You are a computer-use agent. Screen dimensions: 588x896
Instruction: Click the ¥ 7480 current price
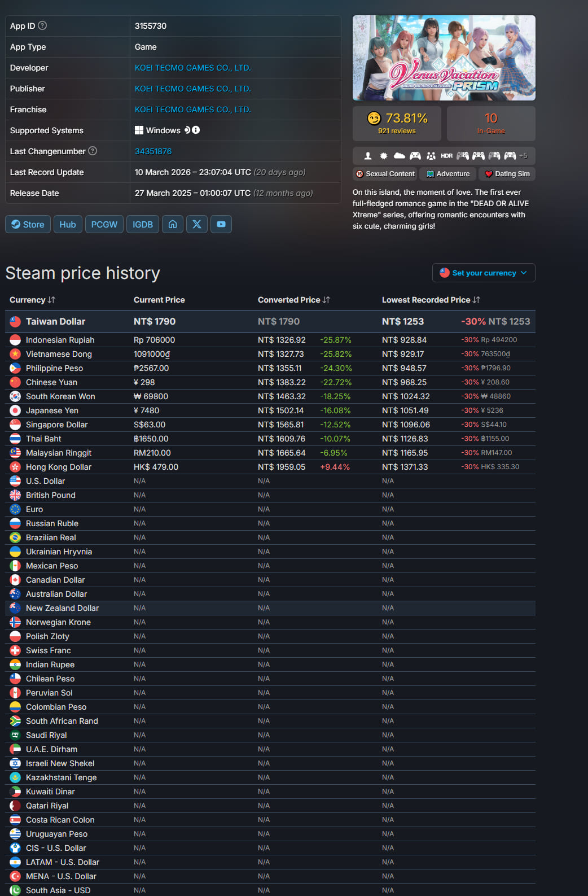click(x=146, y=410)
